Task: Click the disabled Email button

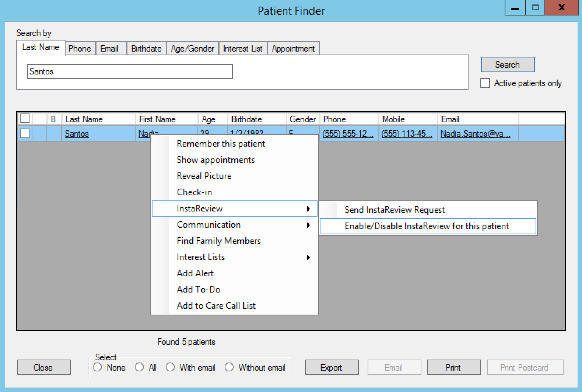Action: pyautogui.click(x=394, y=367)
